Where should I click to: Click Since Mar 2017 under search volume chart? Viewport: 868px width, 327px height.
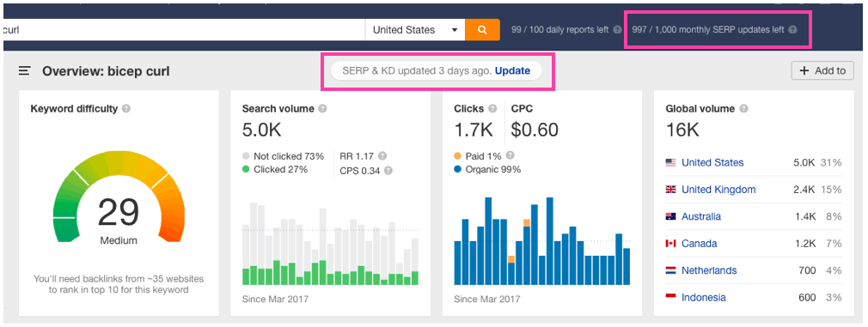275,300
